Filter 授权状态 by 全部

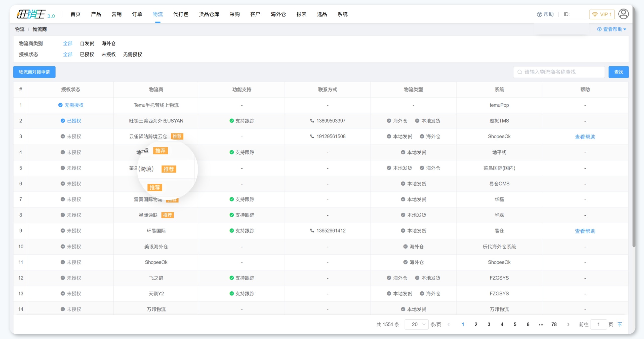(68, 54)
